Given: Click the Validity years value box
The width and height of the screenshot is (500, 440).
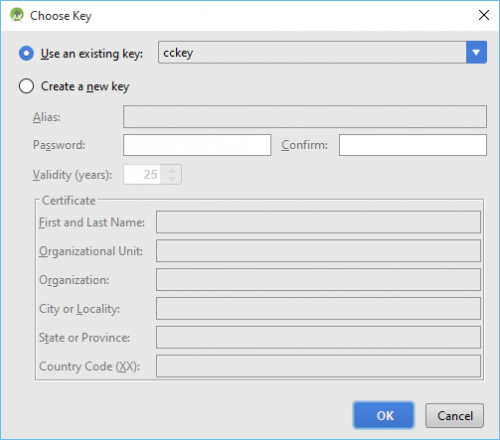Looking at the screenshot, I should [x=142, y=174].
